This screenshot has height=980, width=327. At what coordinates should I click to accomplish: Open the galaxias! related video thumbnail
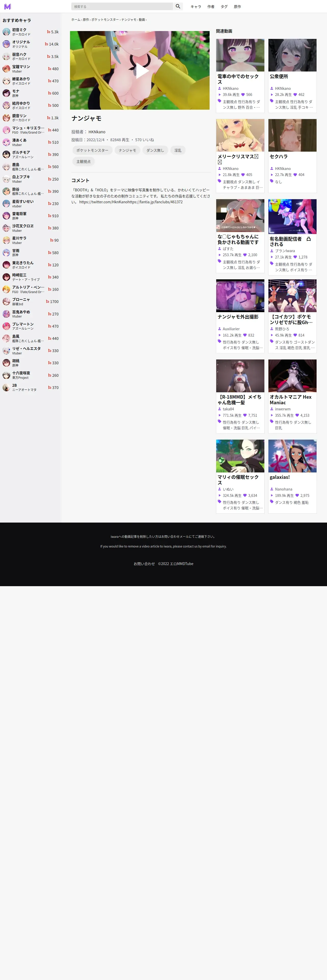292,456
